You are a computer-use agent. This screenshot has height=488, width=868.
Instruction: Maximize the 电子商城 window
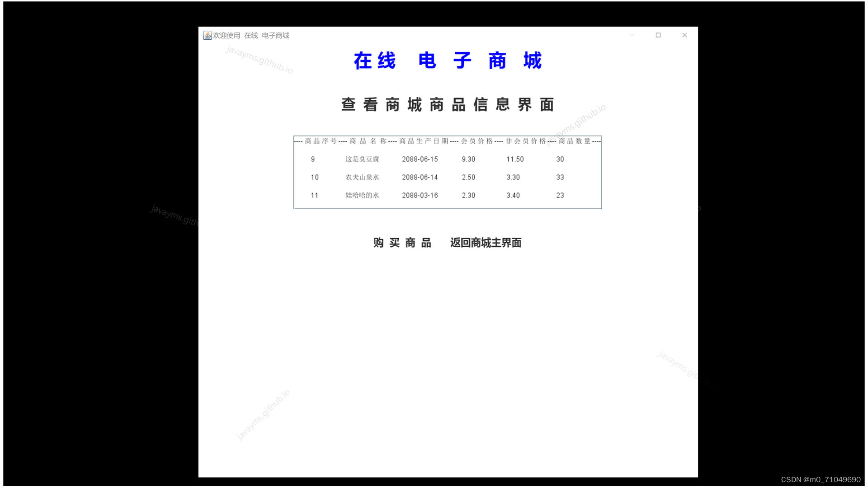[658, 35]
